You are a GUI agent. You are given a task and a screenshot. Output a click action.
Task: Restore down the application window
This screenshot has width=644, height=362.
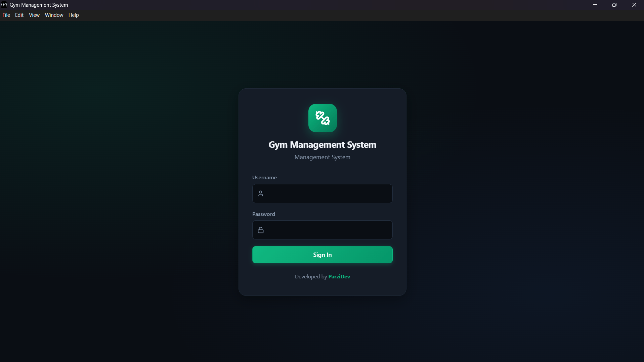614,5
